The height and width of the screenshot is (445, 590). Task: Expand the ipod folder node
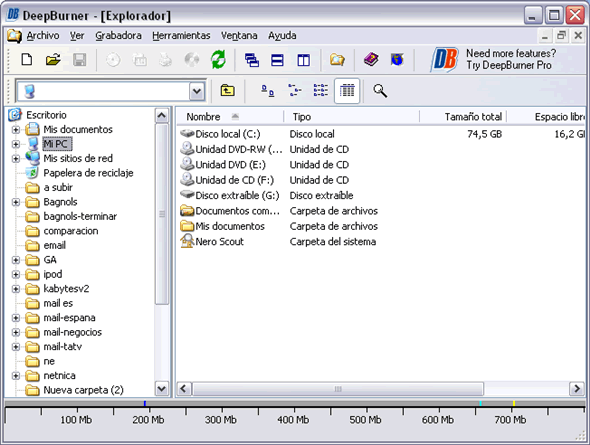pyautogui.click(x=15, y=275)
